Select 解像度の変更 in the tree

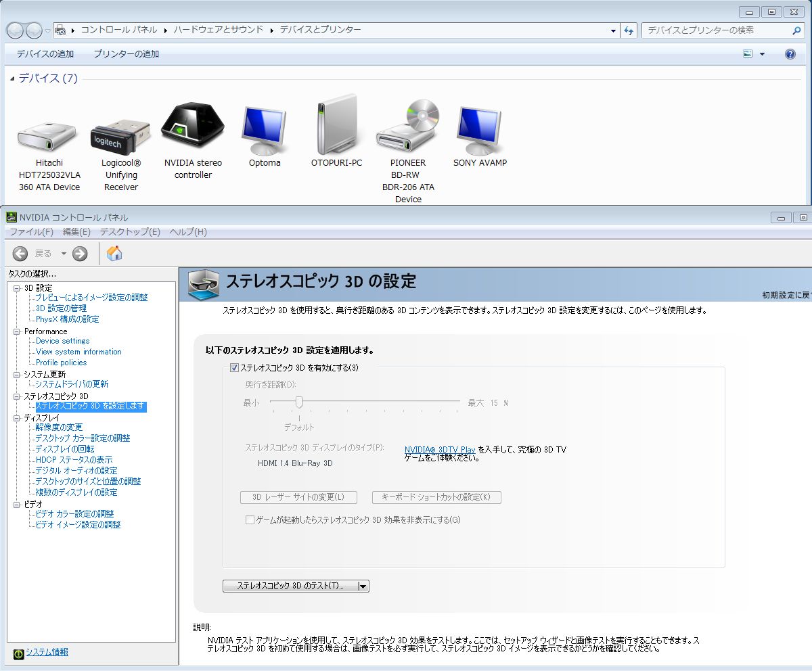point(59,427)
